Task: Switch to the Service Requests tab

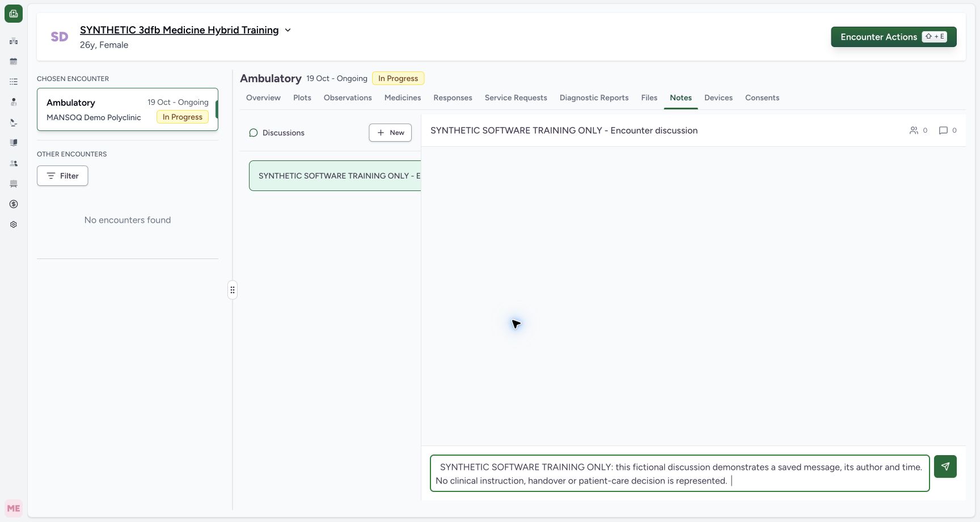Action: (x=516, y=97)
